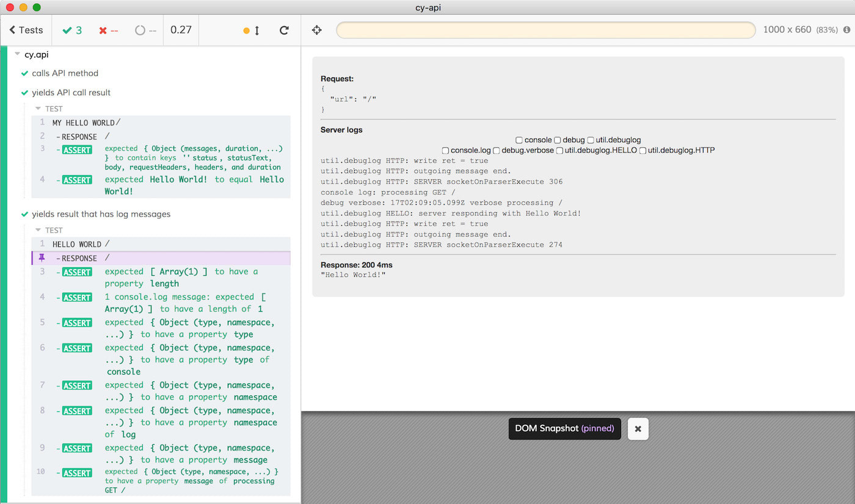The height and width of the screenshot is (504, 855).
Task: Go back to Tests list
Action: click(x=26, y=30)
